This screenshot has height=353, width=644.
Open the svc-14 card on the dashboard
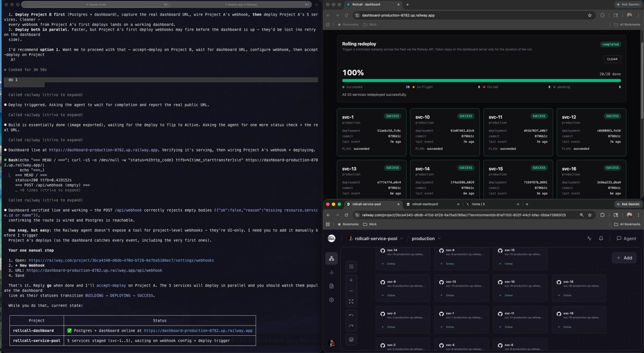point(444,180)
